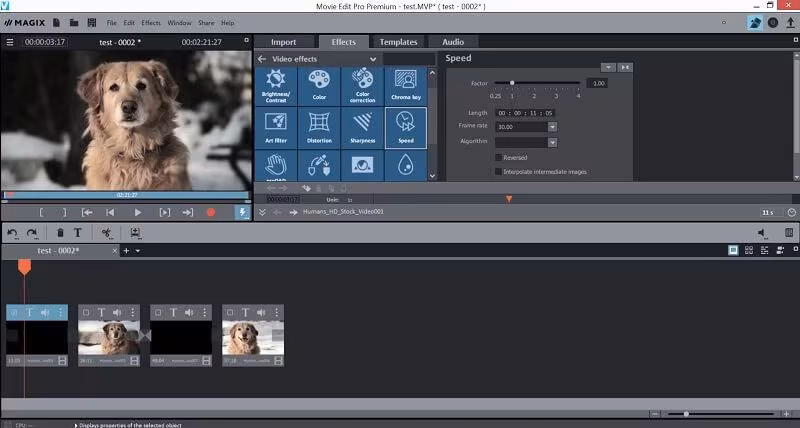Open the Art filter effect
The width and height of the screenshot is (800, 428).
[x=276, y=128]
